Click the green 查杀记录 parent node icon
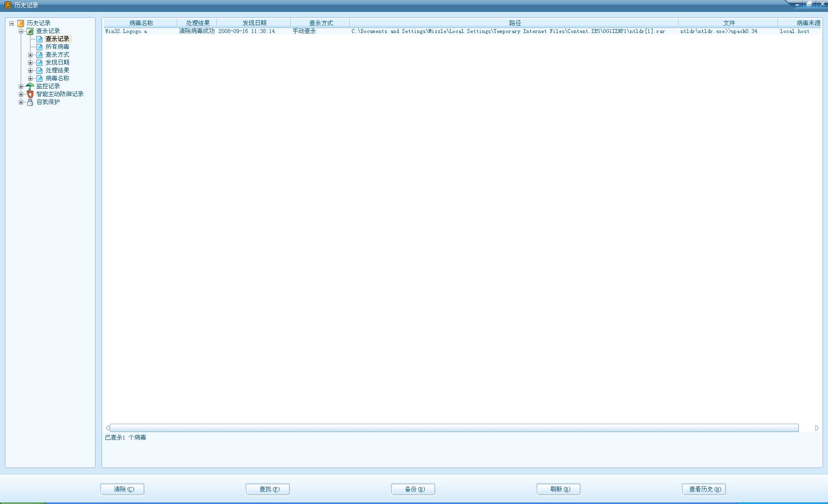Screen dimensions: 828x504 pyautogui.click(x=30, y=31)
